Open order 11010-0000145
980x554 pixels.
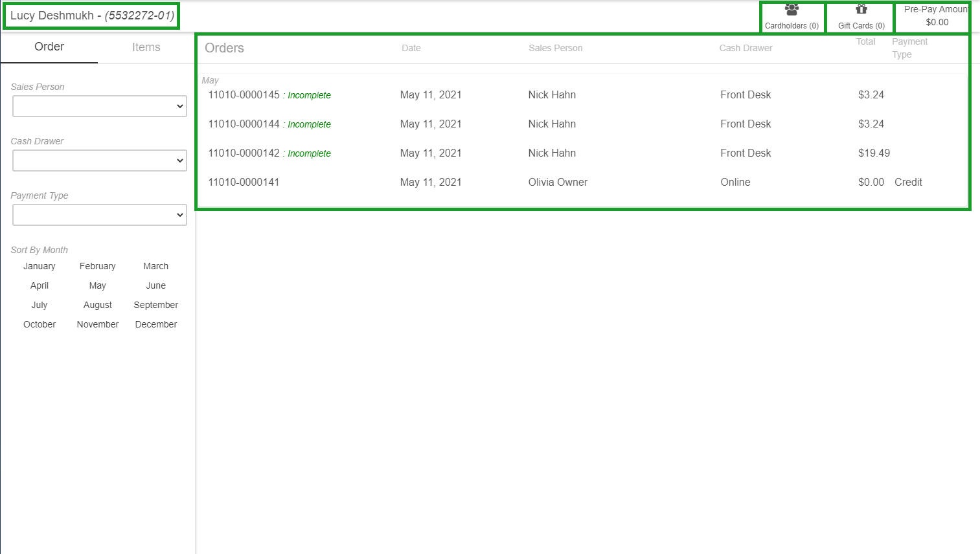[244, 94]
